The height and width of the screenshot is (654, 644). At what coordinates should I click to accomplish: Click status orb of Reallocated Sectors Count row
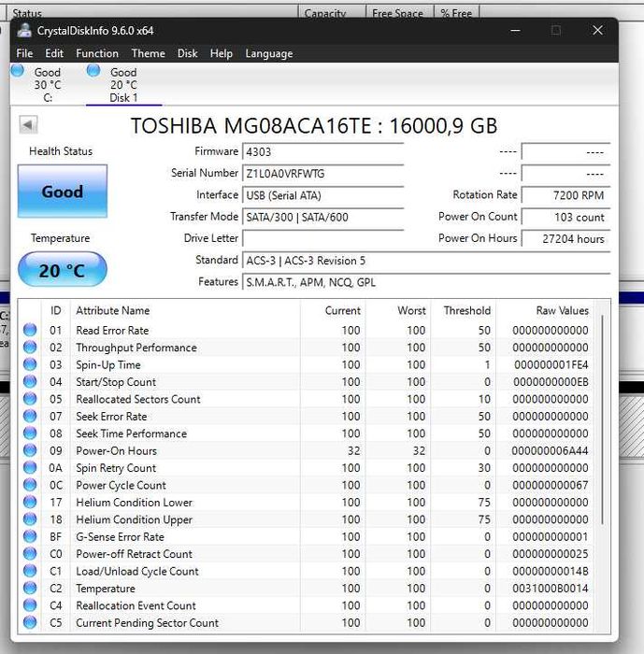click(30, 399)
